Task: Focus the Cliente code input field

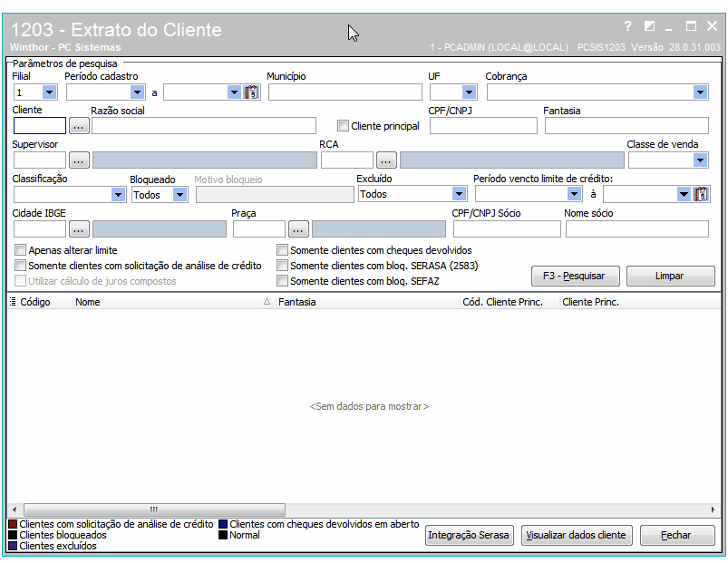Action: 40,126
